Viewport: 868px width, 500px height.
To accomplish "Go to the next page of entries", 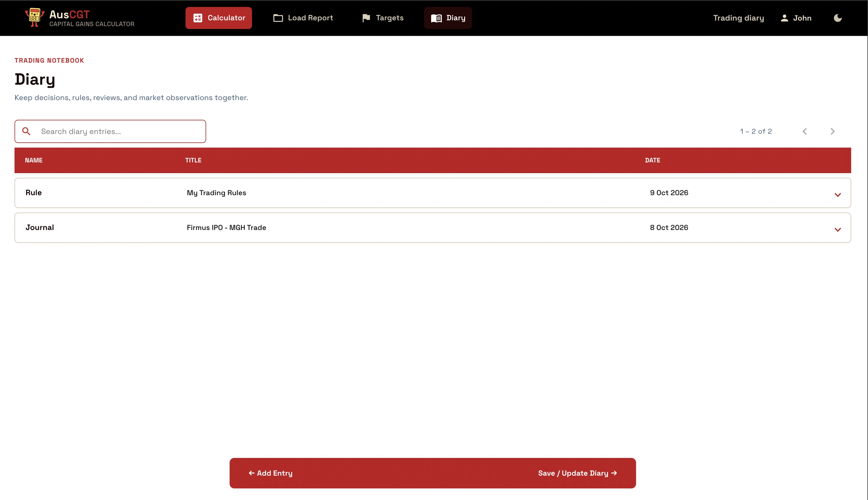I will coord(832,131).
